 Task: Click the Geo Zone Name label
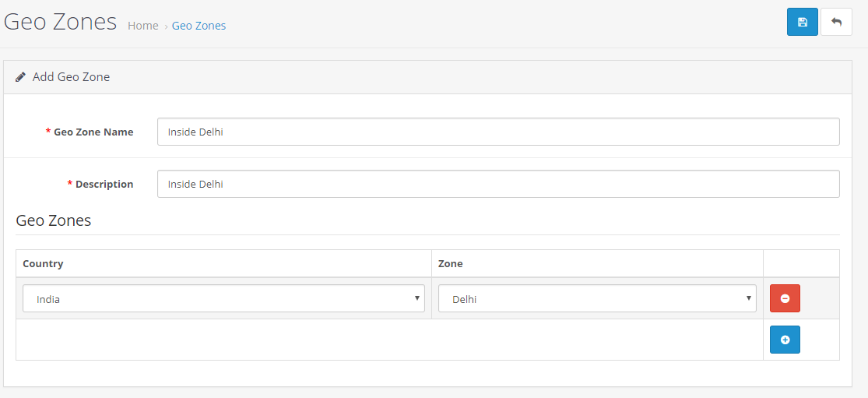click(93, 132)
